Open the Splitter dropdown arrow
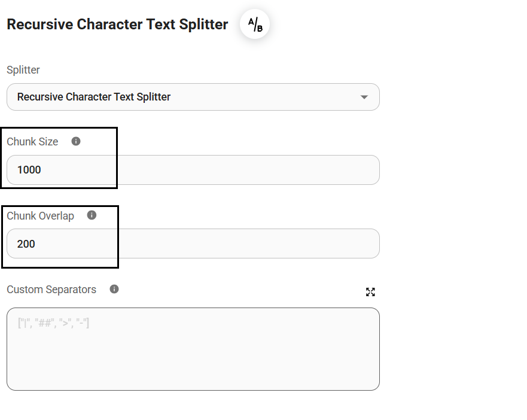This screenshot has width=527, height=420. pos(364,98)
